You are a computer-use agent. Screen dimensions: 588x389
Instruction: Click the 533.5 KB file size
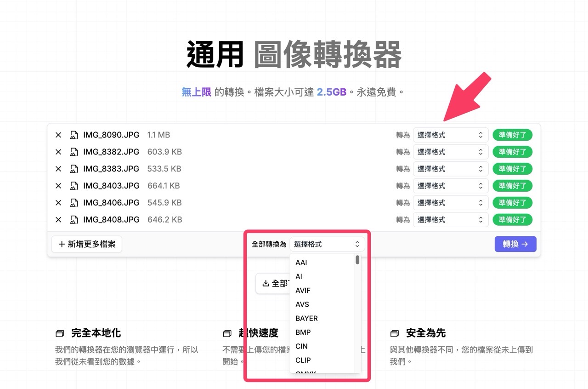coord(164,169)
